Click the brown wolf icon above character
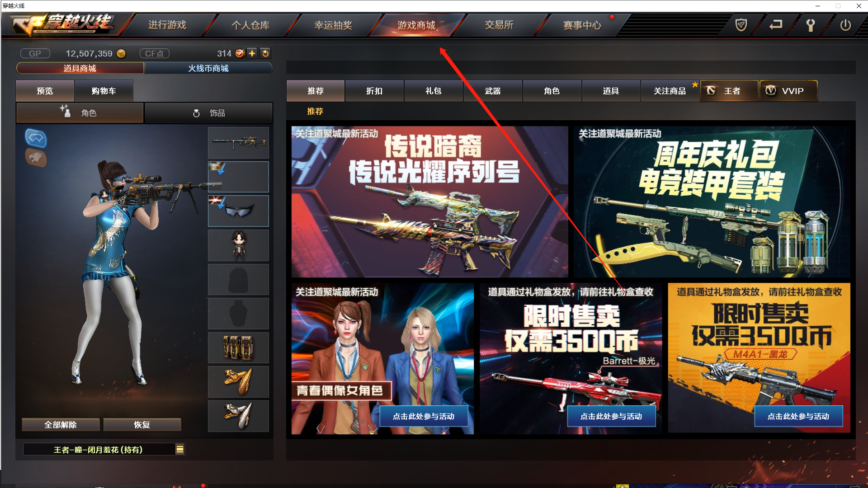The height and width of the screenshot is (488, 868). 36,158
